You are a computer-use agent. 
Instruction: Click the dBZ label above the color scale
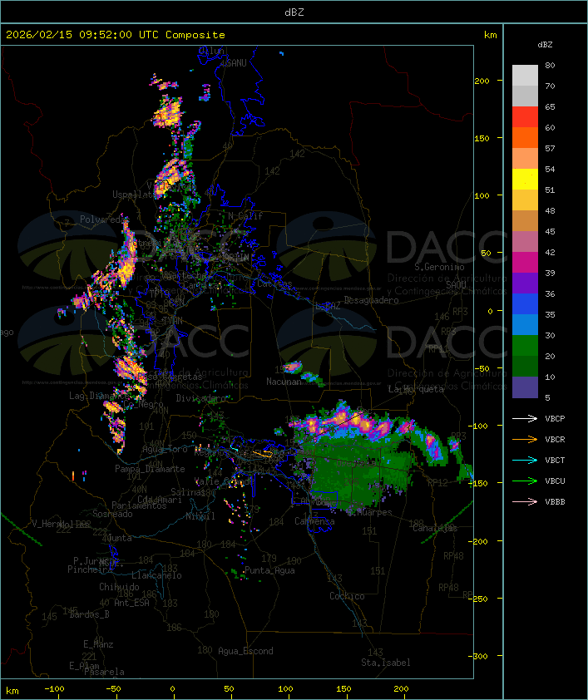click(545, 45)
